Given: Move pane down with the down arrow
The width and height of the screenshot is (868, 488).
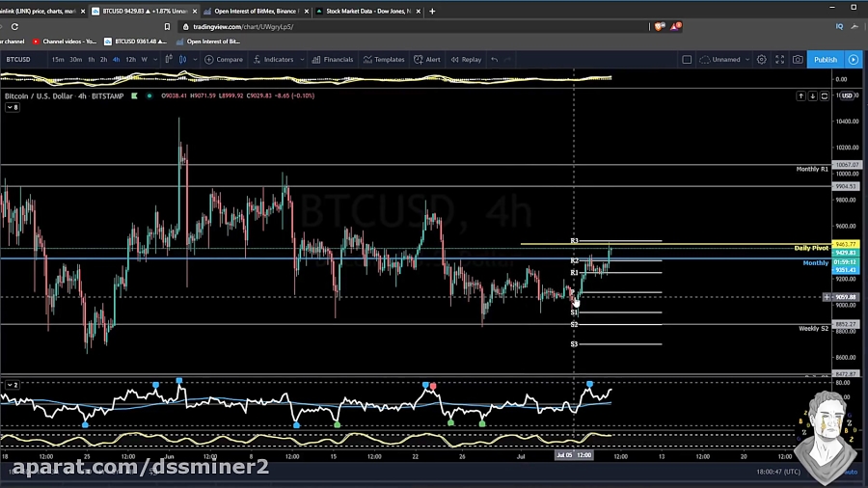Looking at the screenshot, I should pos(813,96).
